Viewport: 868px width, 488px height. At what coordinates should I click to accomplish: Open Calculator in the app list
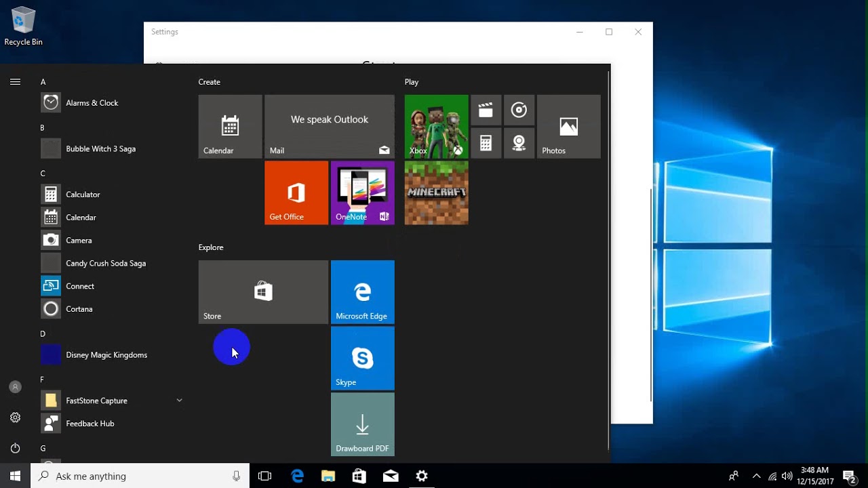point(112,195)
